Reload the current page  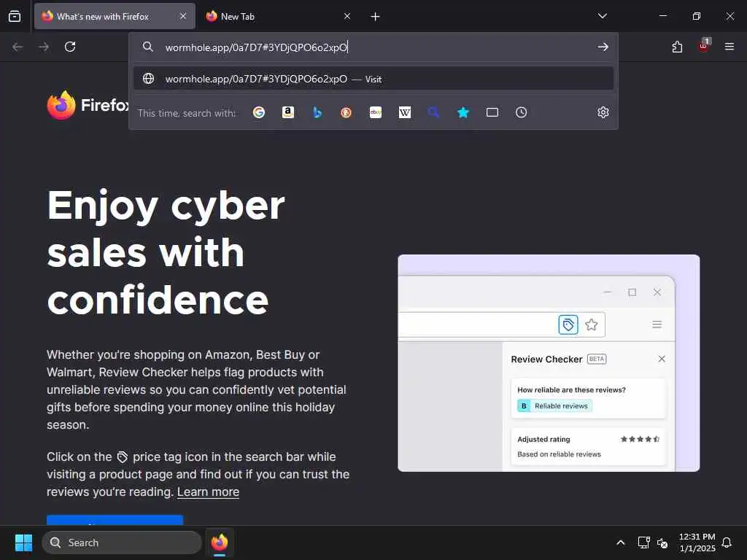[70, 47]
